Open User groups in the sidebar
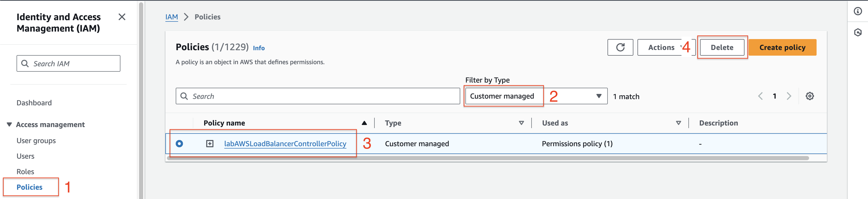868x199 pixels. (36, 141)
